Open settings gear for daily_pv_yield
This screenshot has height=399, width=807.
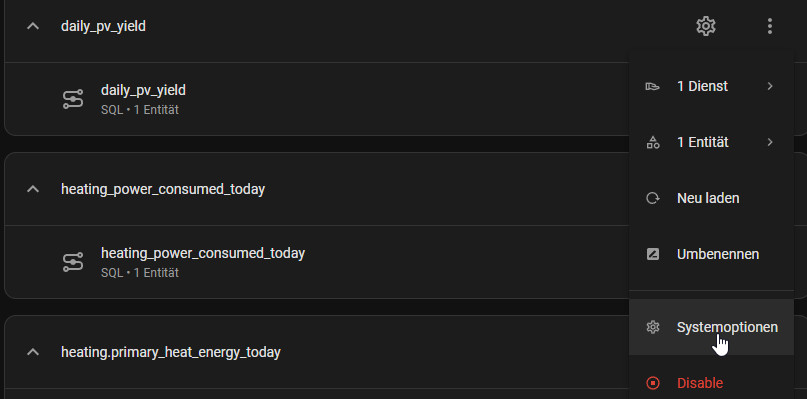(706, 26)
